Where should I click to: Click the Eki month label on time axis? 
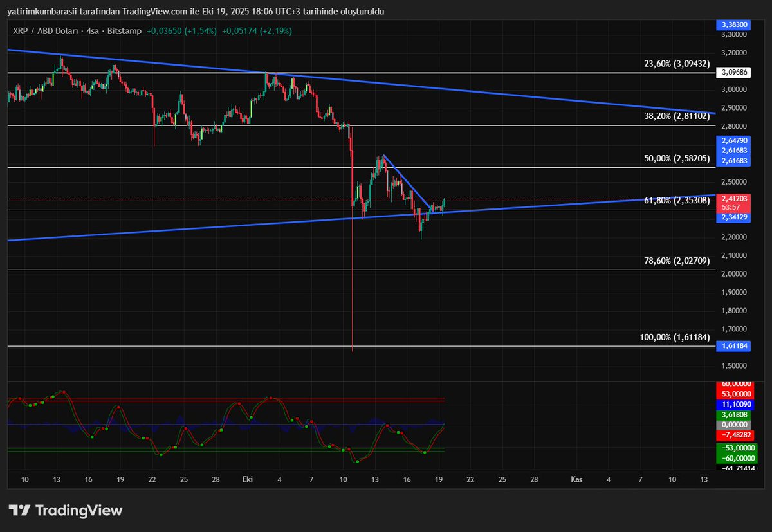click(x=247, y=479)
